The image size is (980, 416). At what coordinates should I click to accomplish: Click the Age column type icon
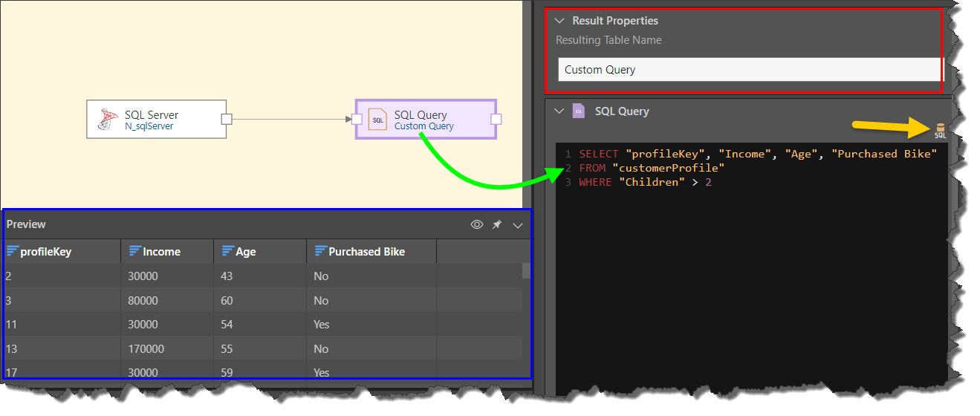pyautogui.click(x=227, y=251)
